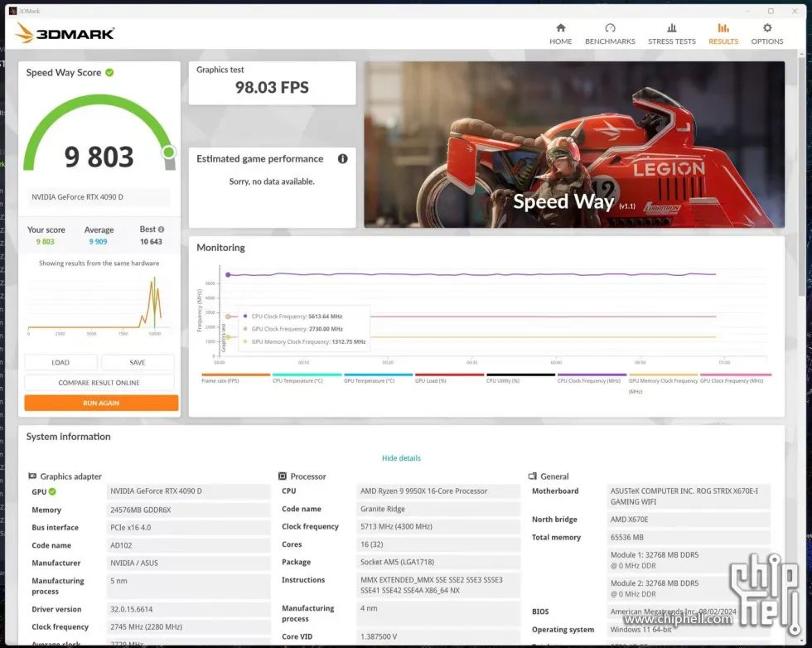The height and width of the screenshot is (648, 812).
Task: Click the purple CPU clock line start marker
Action: 229,274
